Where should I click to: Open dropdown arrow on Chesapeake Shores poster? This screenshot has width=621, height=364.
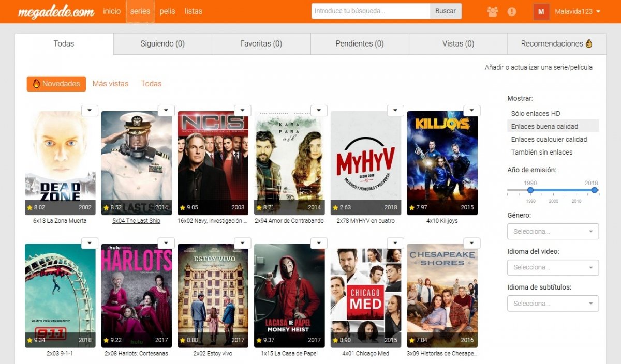472,243
